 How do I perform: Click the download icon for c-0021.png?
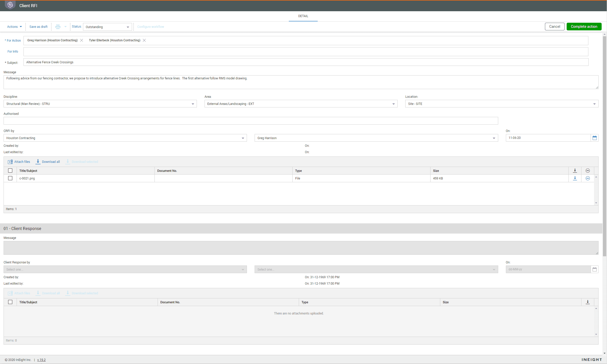(x=575, y=178)
